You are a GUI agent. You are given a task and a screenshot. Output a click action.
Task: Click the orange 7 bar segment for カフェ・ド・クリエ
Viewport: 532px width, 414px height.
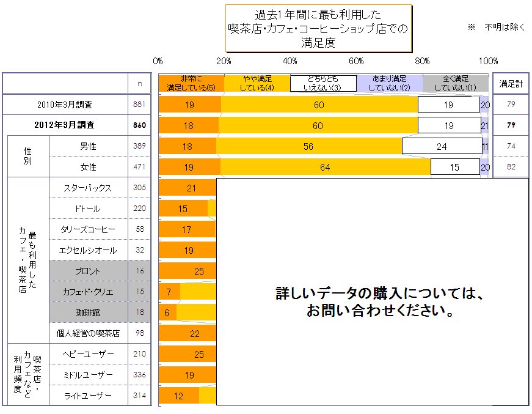[x=169, y=292]
